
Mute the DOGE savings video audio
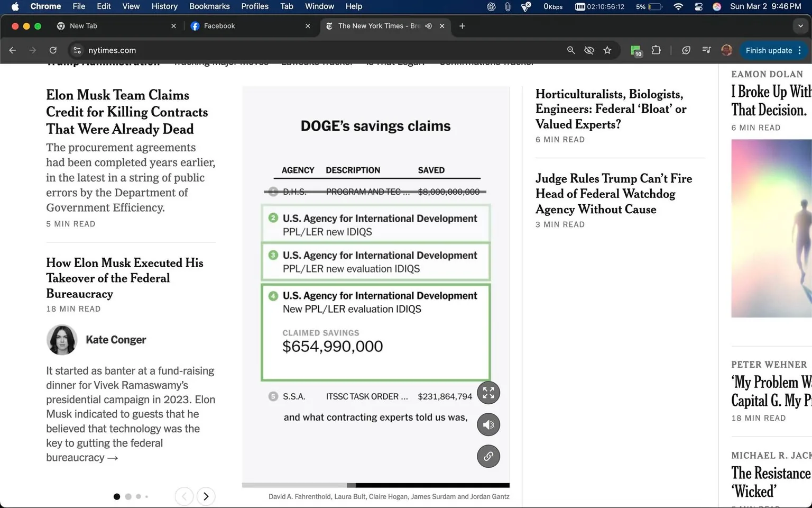[x=488, y=424]
